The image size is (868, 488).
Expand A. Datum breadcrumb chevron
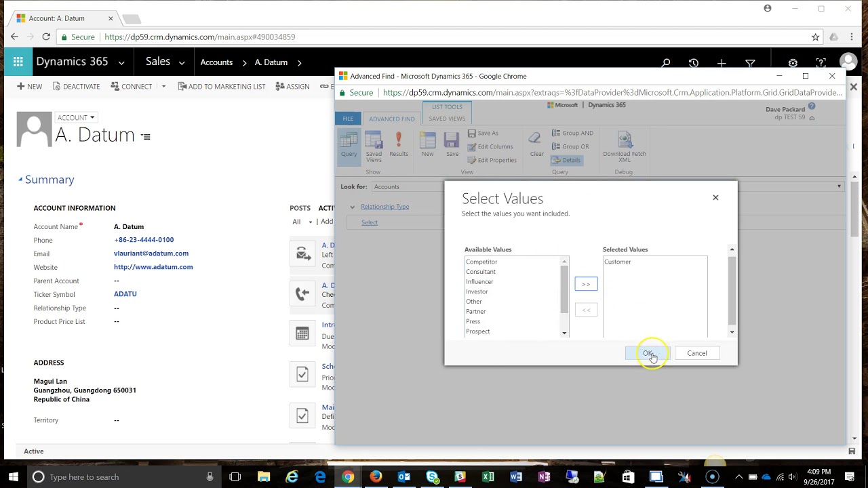(x=299, y=62)
